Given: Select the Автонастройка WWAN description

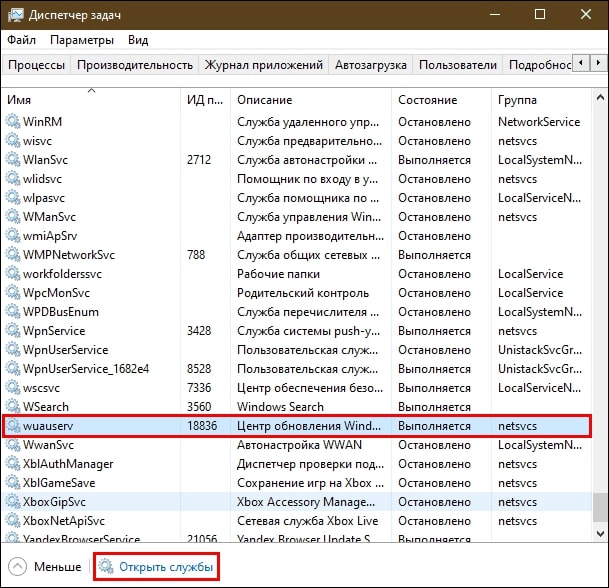Looking at the screenshot, I should click(299, 445).
